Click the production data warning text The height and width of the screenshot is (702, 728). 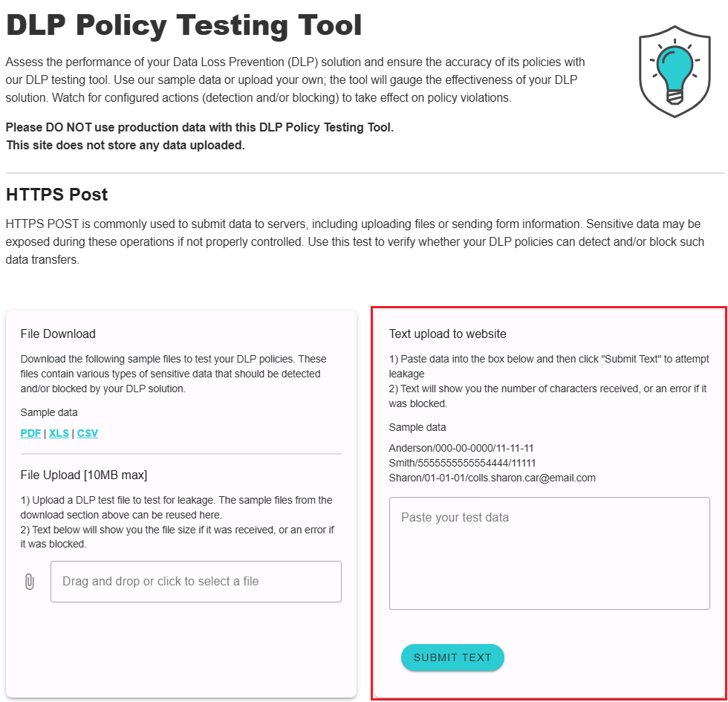200,128
